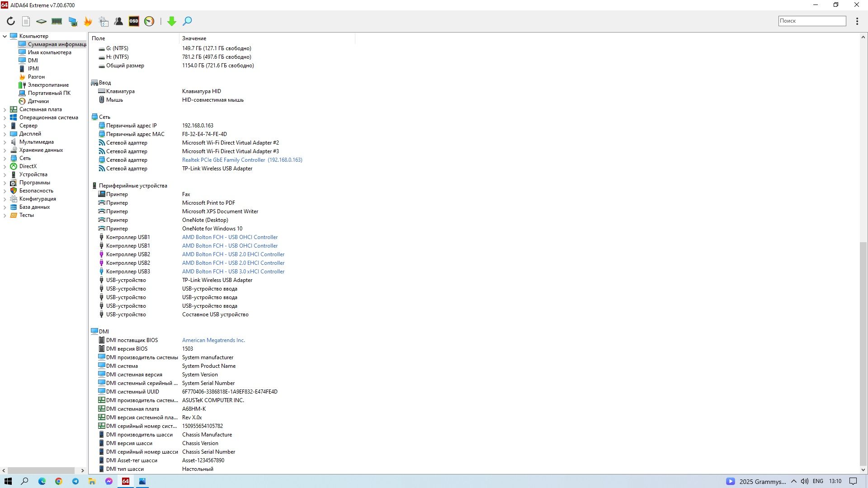Open the taskbar search icon
The height and width of the screenshot is (488, 868).
click(25, 481)
